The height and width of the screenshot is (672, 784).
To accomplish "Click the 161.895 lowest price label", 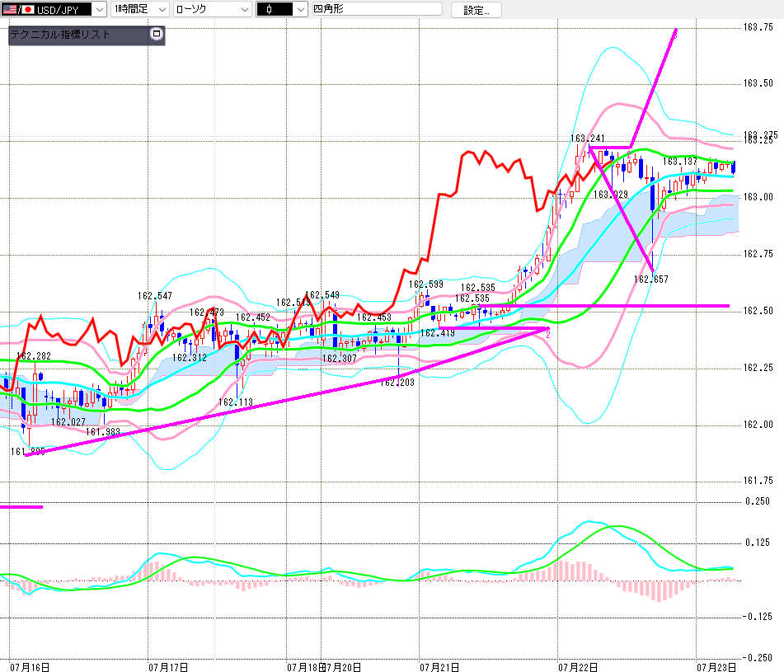I will point(27,452).
